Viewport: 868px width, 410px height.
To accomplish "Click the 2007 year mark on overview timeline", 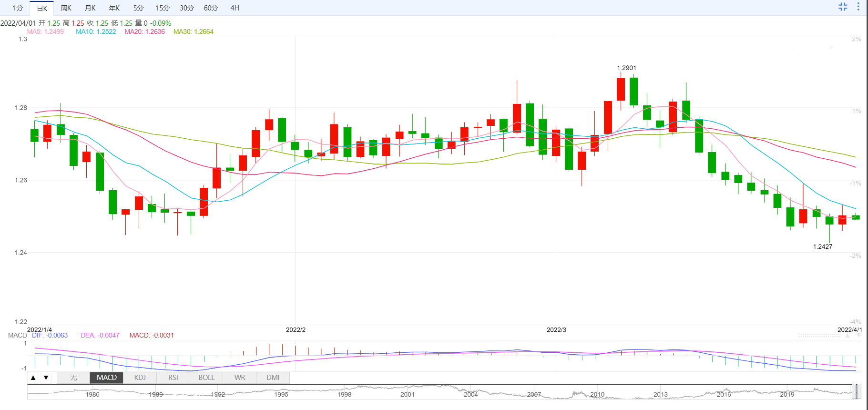I will tap(534, 394).
